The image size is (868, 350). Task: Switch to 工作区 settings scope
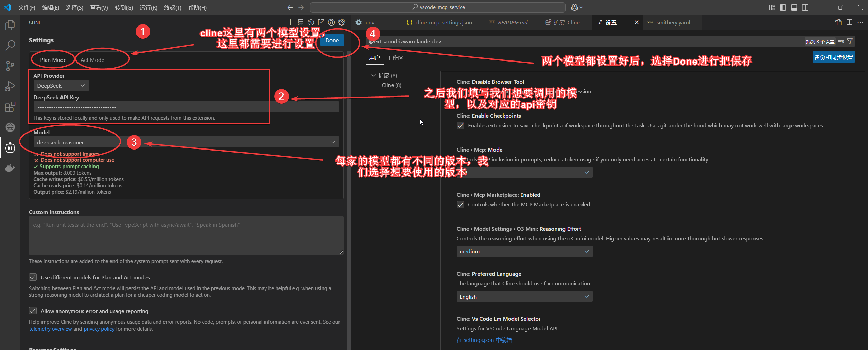(x=395, y=58)
